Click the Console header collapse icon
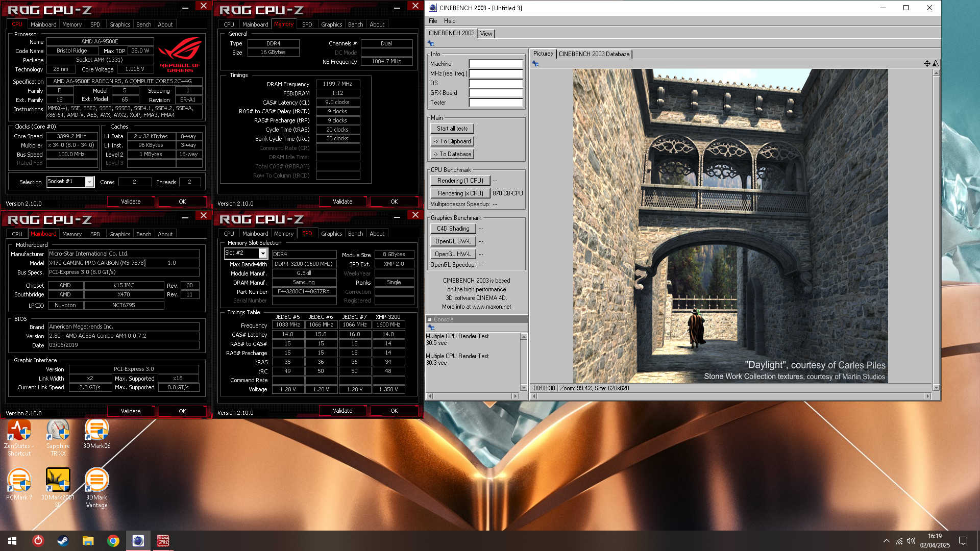Viewport: 980px width, 551px height. tap(429, 319)
